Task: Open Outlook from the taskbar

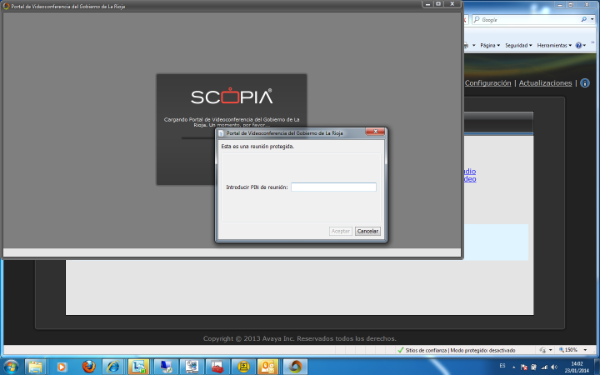Action: pyautogui.click(x=268, y=367)
